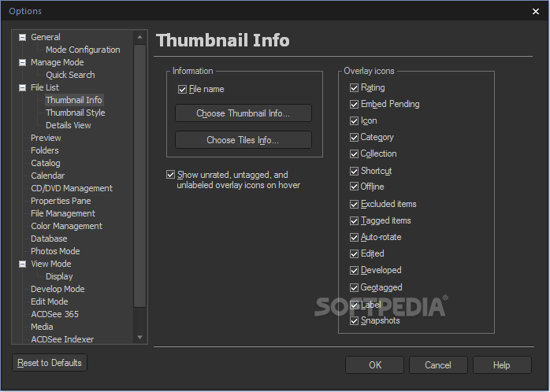
Task: Select Database in options tree
Action: (x=49, y=239)
